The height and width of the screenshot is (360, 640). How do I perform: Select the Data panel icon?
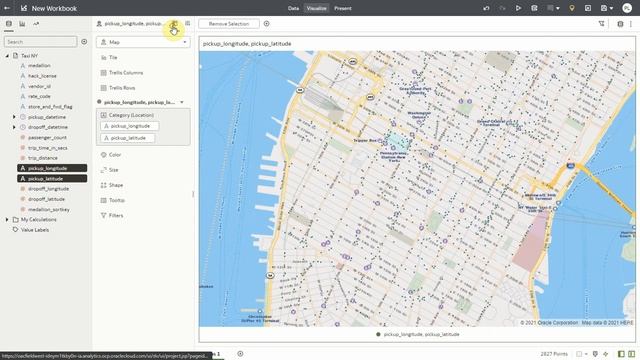coord(9,24)
